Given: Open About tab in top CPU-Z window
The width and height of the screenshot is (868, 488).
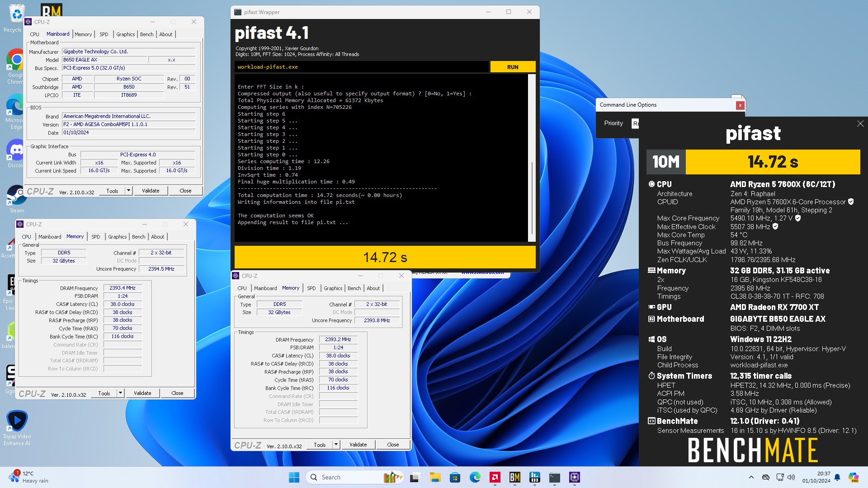Looking at the screenshot, I should point(166,34).
